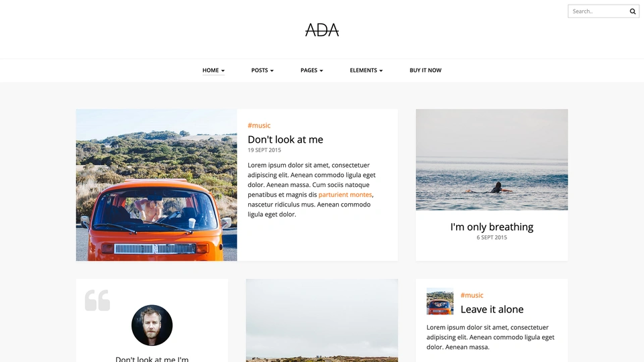The height and width of the screenshot is (362, 644).
Task: Open the small orange van thumbnail
Action: 440,301
